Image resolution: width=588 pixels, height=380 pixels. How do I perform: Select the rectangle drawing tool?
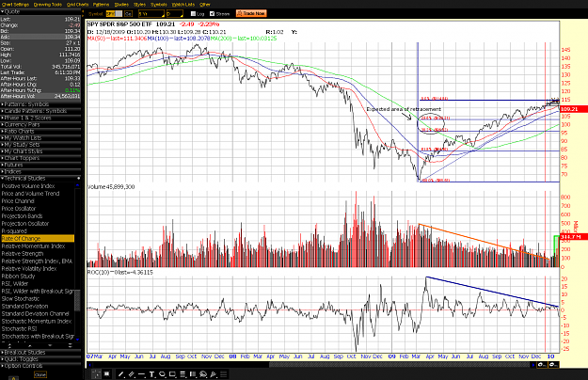coord(172,374)
